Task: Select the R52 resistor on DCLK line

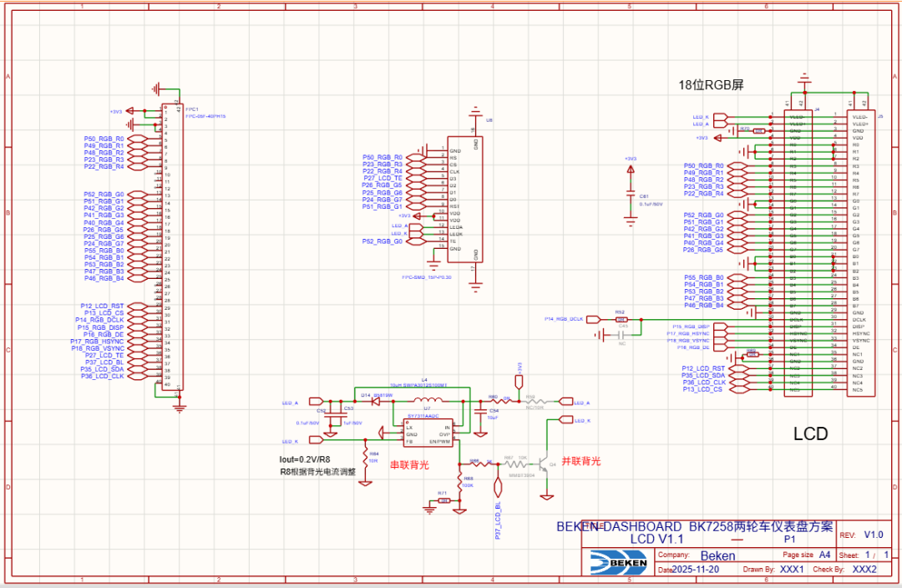Action: coord(621,319)
